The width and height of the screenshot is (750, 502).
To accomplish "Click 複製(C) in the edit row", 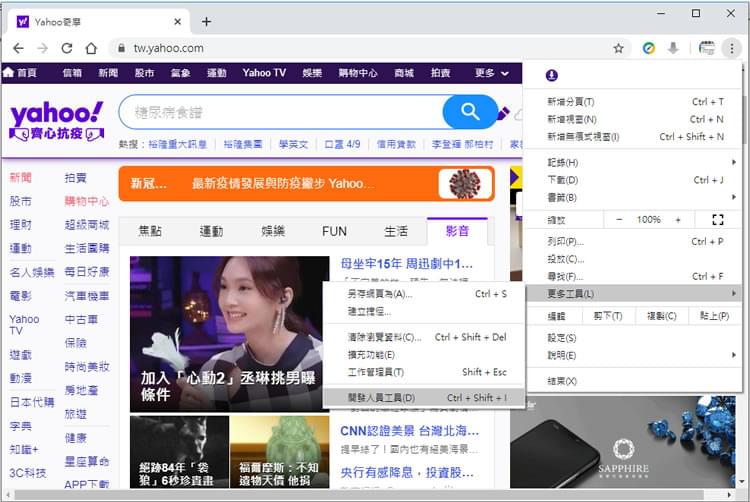I will coord(662,316).
